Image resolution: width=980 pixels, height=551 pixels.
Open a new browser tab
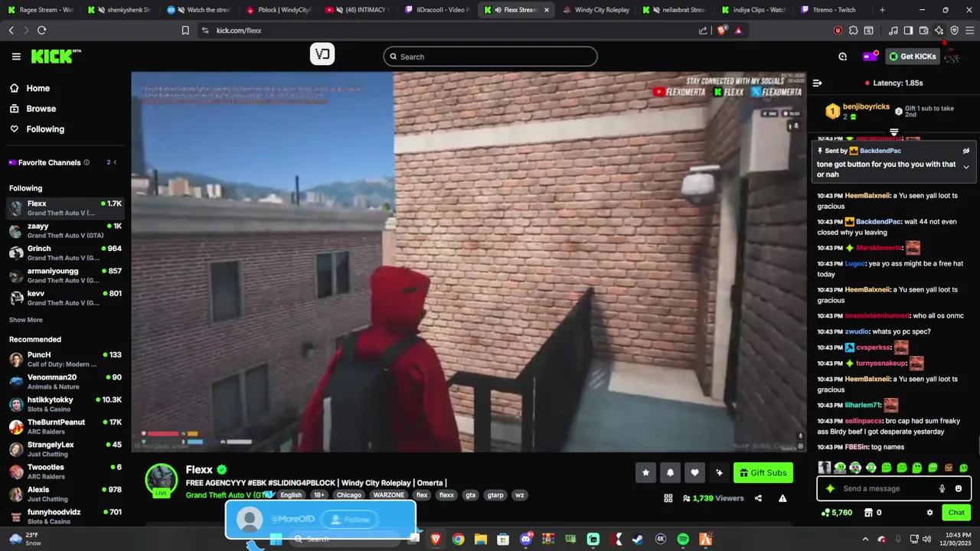point(882,10)
